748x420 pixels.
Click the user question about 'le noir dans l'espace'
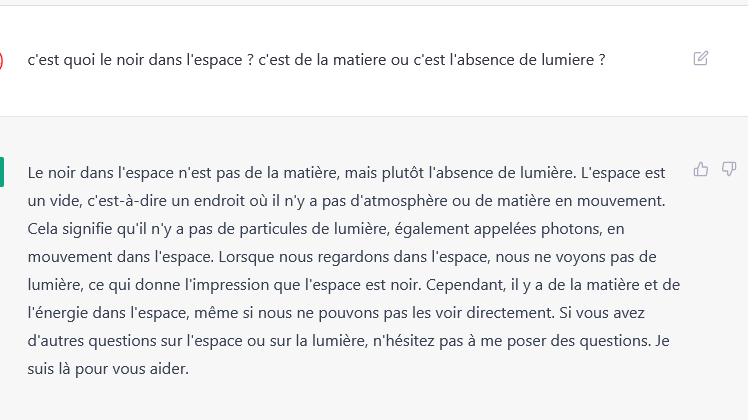[316, 60]
